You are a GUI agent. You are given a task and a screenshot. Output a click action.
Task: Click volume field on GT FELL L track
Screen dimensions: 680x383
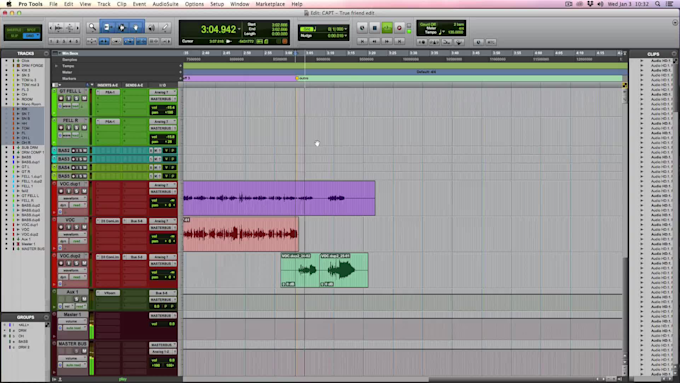pyautogui.click(x=163, y=108)
